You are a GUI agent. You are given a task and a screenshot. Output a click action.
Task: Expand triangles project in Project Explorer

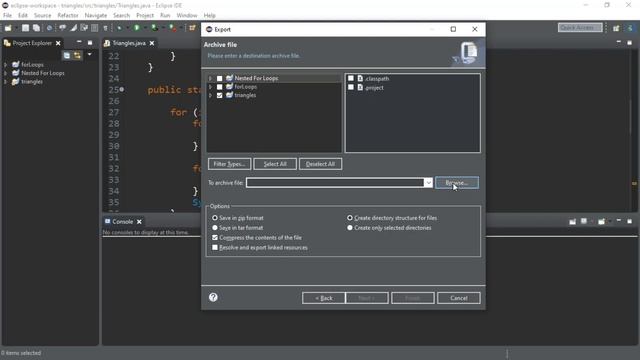coord(5,82)
